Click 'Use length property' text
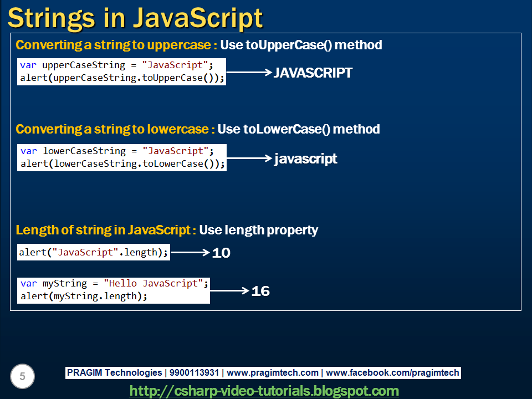 point(259,230)
